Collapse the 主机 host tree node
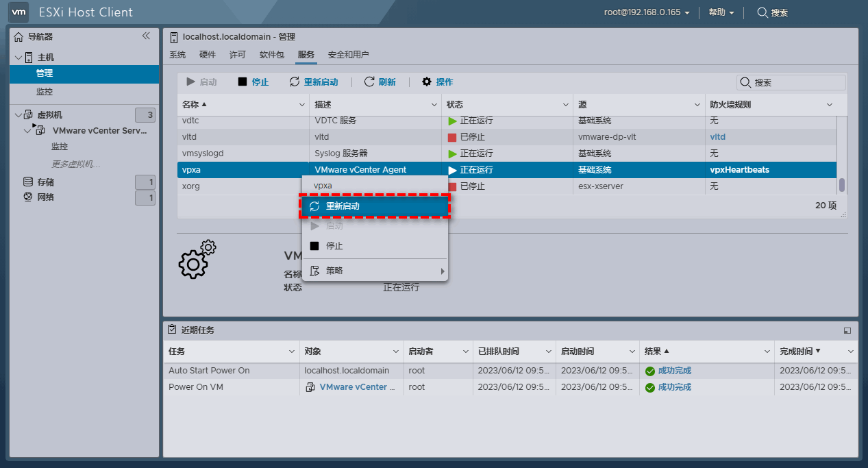The image size is (868, 468). [x=18, y=58]
